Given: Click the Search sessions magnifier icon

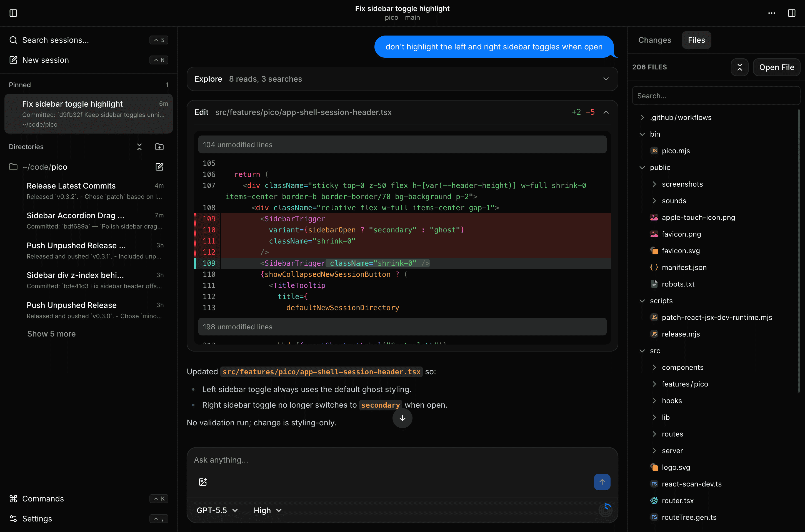Looking at the screenshot, I should (x=13, y=40).
